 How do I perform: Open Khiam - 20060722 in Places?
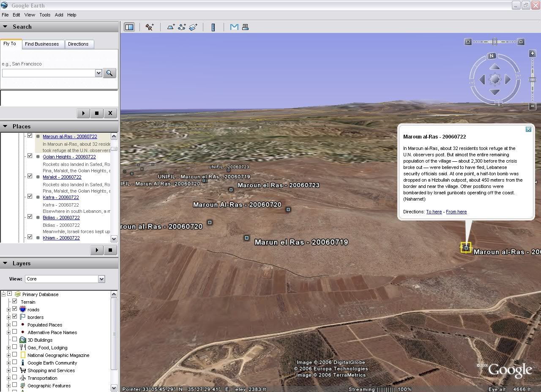coord(61,238)
